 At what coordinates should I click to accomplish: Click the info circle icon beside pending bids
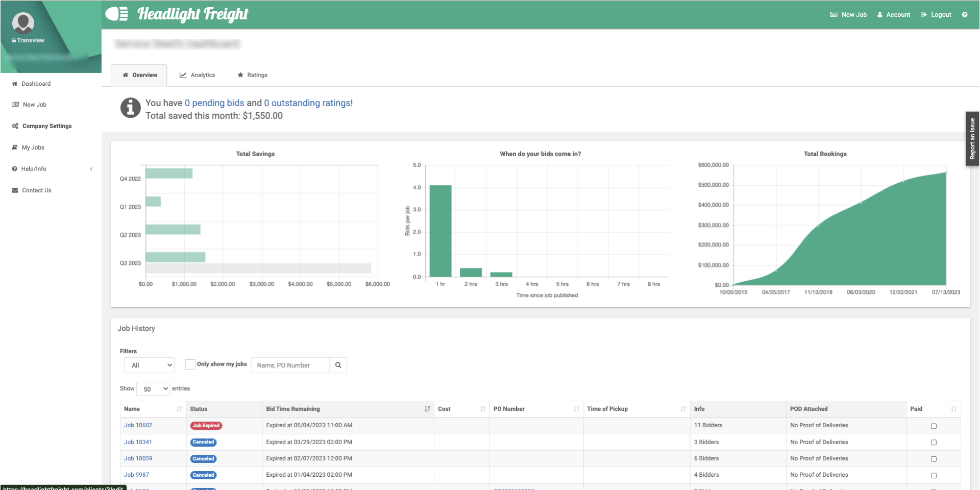(x=131, y=108)
